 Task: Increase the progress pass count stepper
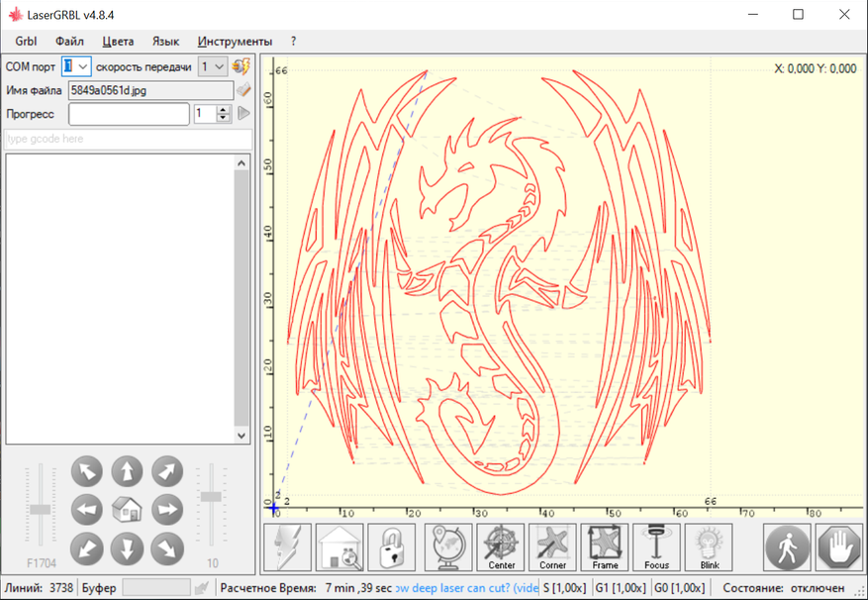click(224, 110)
